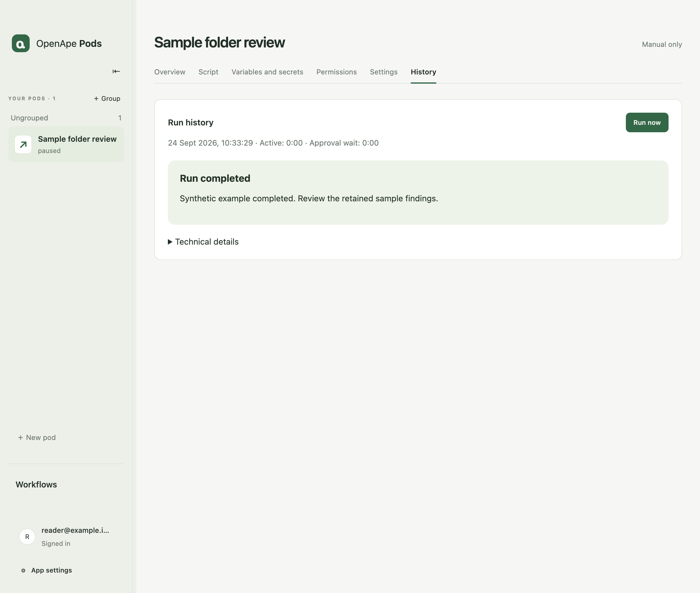This screenshot has width=700, height=593.
Task: Click the Run history heading
Action: 191,122
